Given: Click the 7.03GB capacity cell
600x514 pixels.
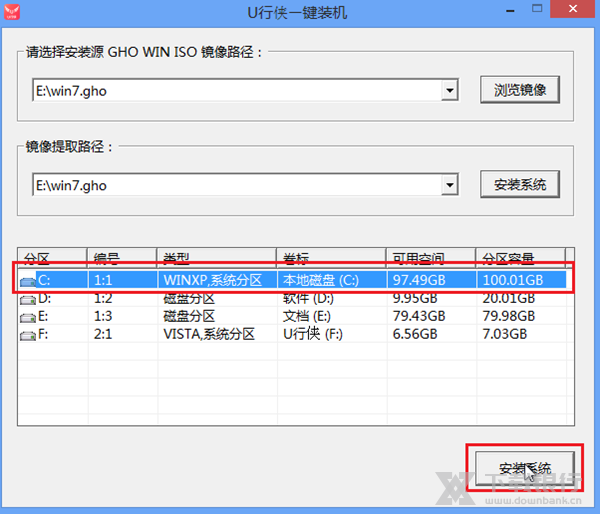Looking at the screenshot, I should (x=522, y=334).
